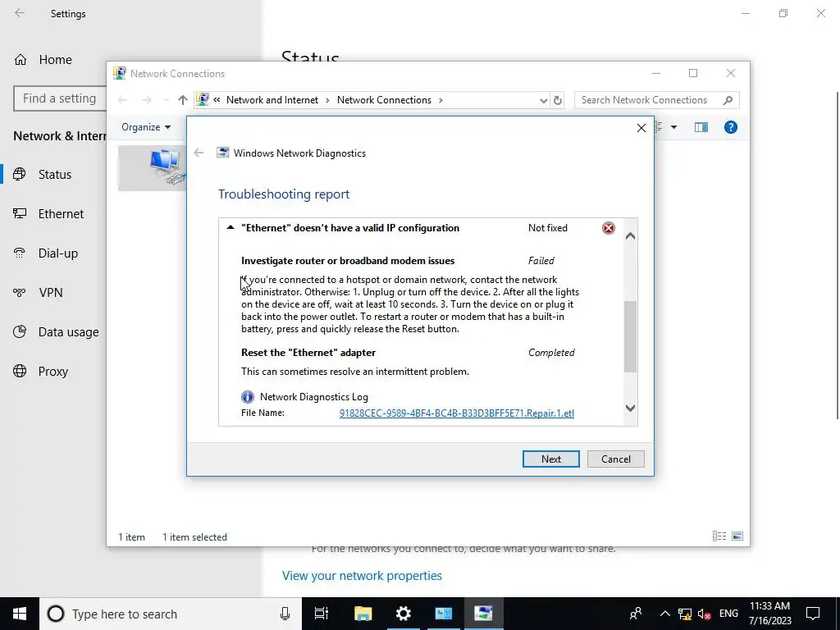840x630 pixels.
Task: Click the taskbar microphone icon
Action: pyautogui.click(x=285, y=614)
